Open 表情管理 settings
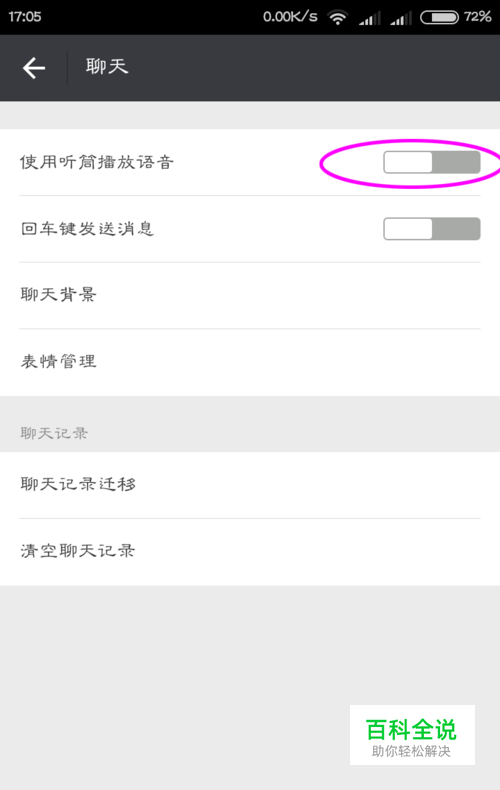The height and width of the screenshot is (790, 500). coord(250,362)
